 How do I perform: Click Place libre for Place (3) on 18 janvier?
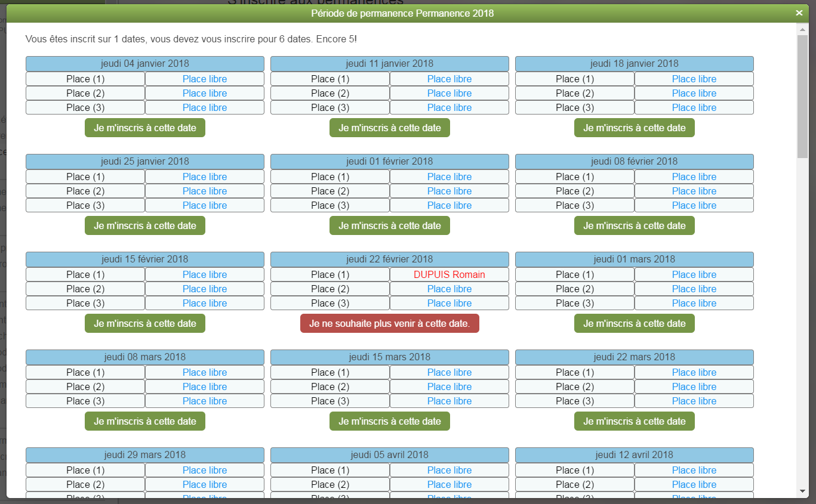pos(694,107)
